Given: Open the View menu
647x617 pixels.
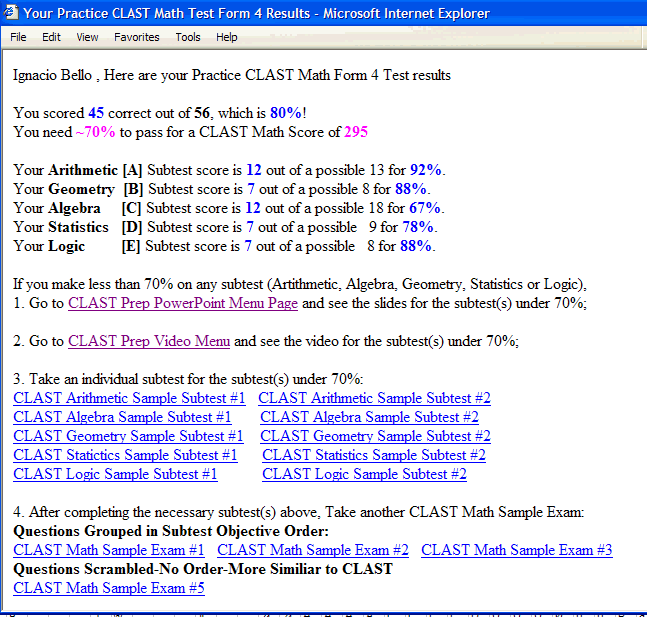Looking at the screenshot, I should click(x=87, y=37).
